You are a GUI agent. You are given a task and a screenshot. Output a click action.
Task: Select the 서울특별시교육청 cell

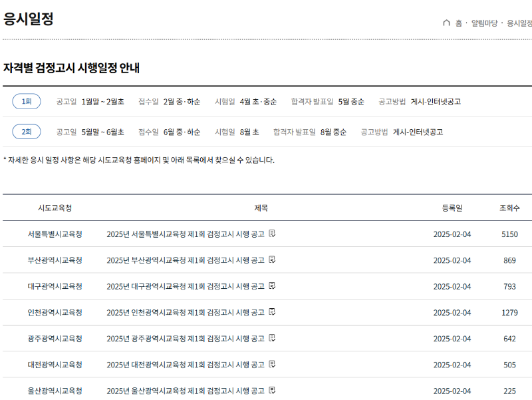coord(55,234)
